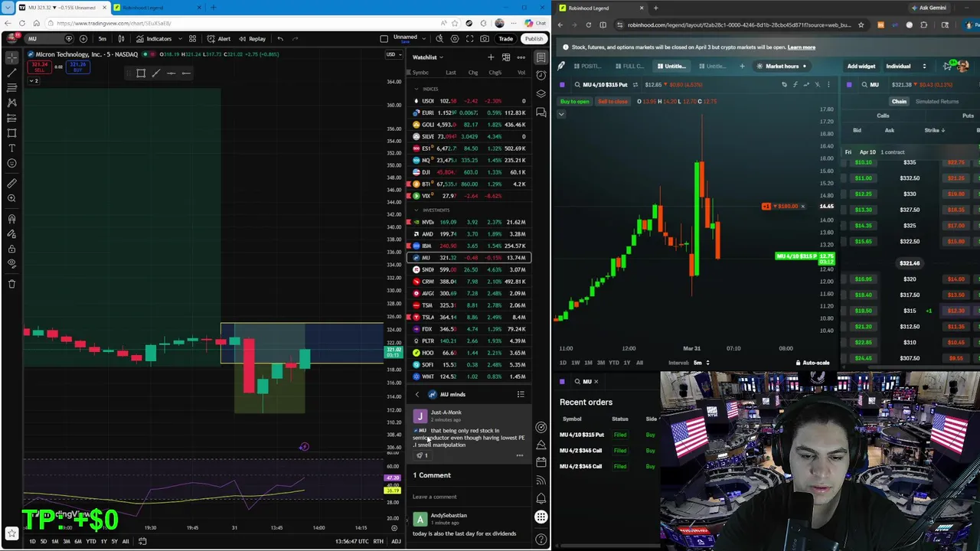Select the TSLA row in the watchlist
Screen dimensions: 980x551
[x=469, y=317]
